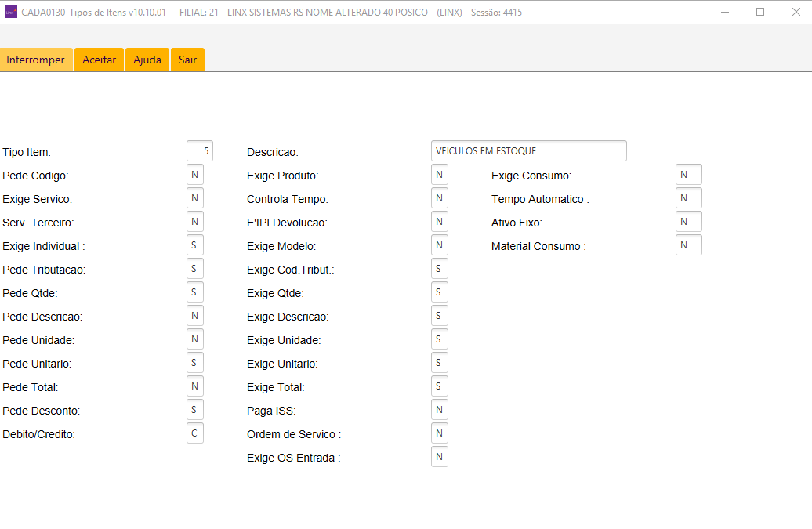
Task: Maximize the application window
Action: tap(759, 13)
